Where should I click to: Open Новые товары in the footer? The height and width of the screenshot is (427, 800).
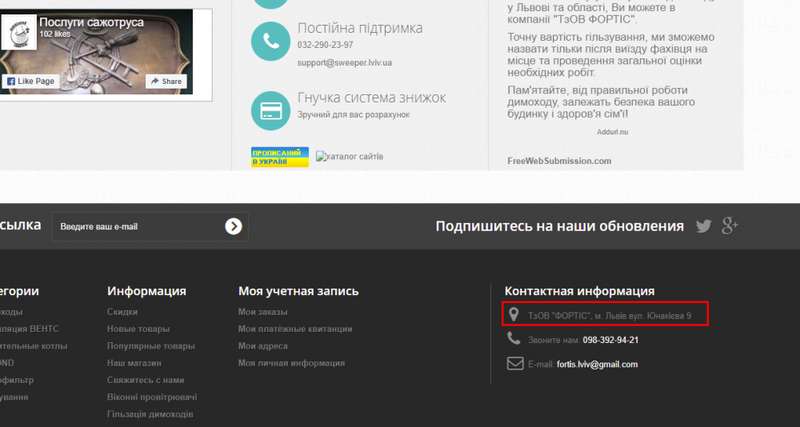coord(137,329)
